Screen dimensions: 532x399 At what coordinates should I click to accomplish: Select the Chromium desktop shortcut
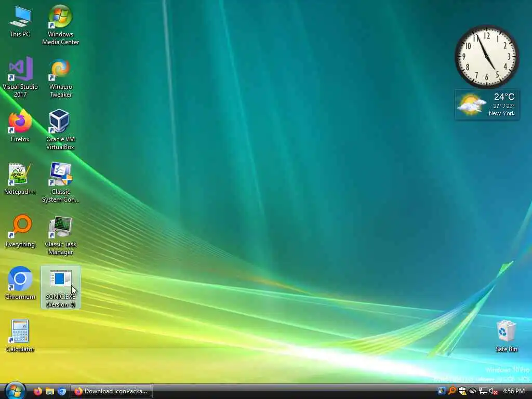click(x=20, y=284)
